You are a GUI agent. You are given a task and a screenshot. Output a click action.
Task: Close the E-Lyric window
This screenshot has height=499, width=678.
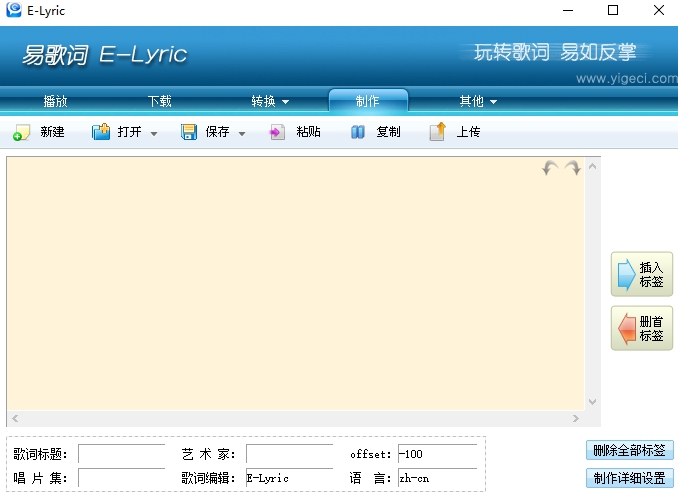click(659, 10)
